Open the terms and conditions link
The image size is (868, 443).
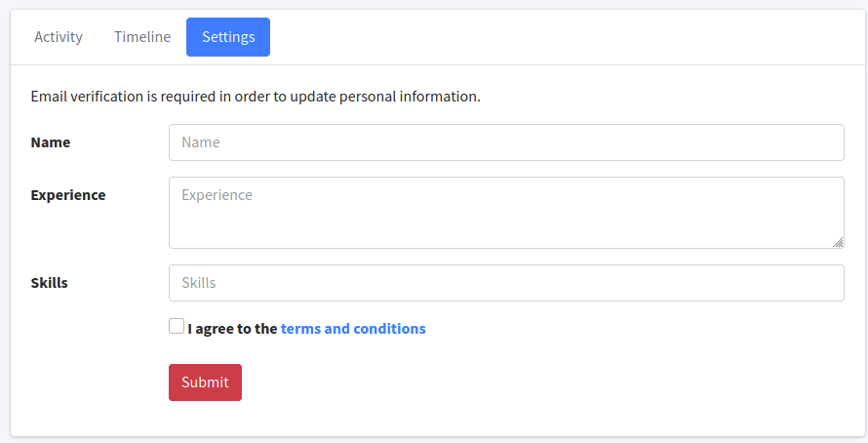[x=353, y=329]
